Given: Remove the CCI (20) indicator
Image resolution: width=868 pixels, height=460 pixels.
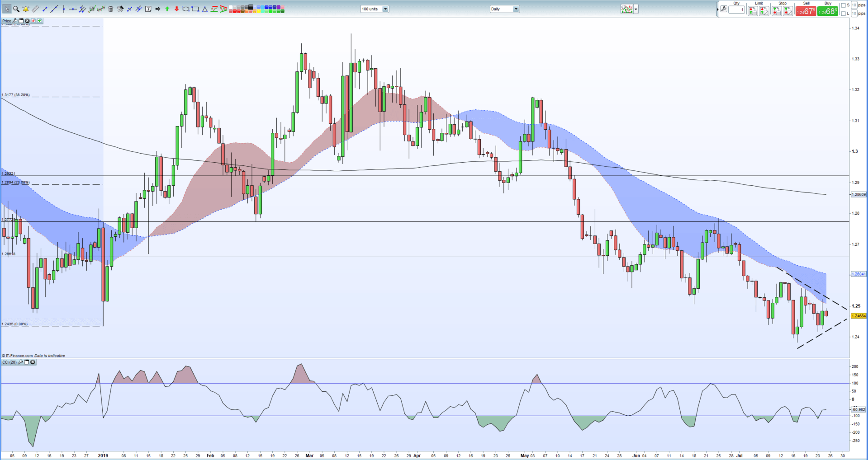Looking at the screenshot, I should point(33,362).
